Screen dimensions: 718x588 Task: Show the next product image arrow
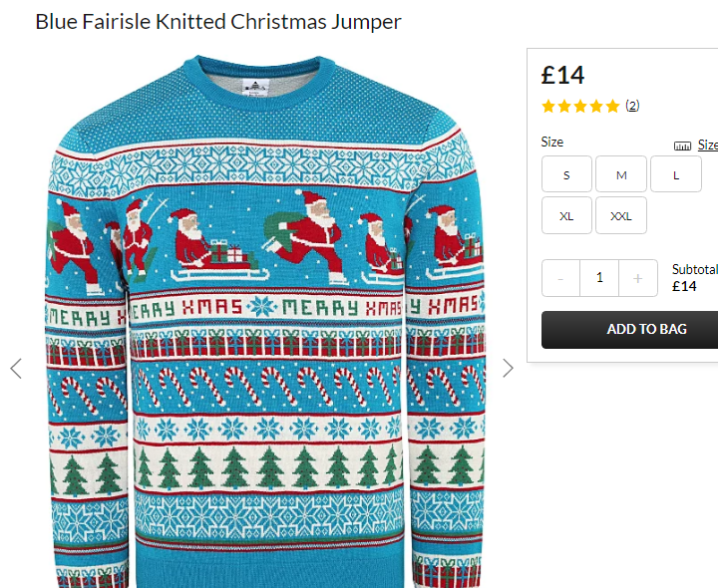click(508, 368)
